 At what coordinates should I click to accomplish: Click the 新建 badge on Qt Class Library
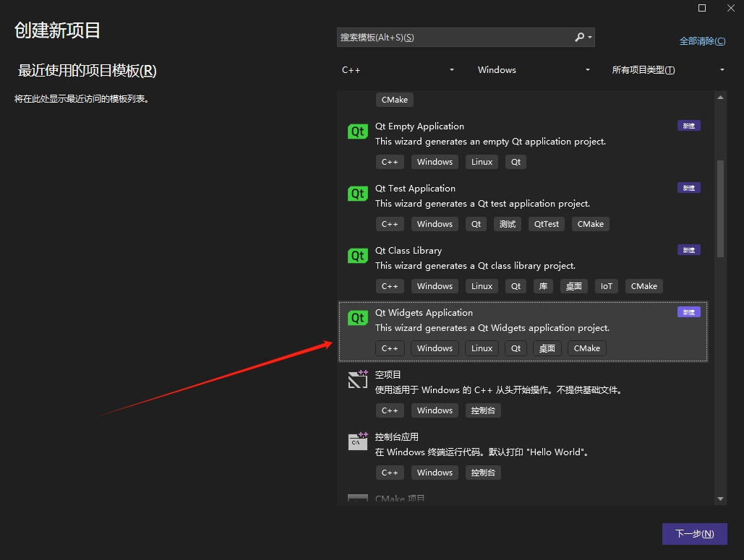point(689,250)
